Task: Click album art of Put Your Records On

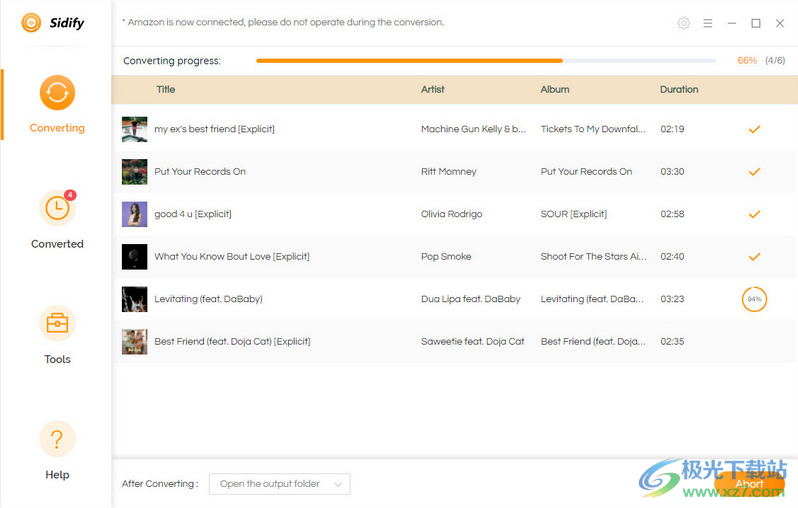Action: [134, 172]
